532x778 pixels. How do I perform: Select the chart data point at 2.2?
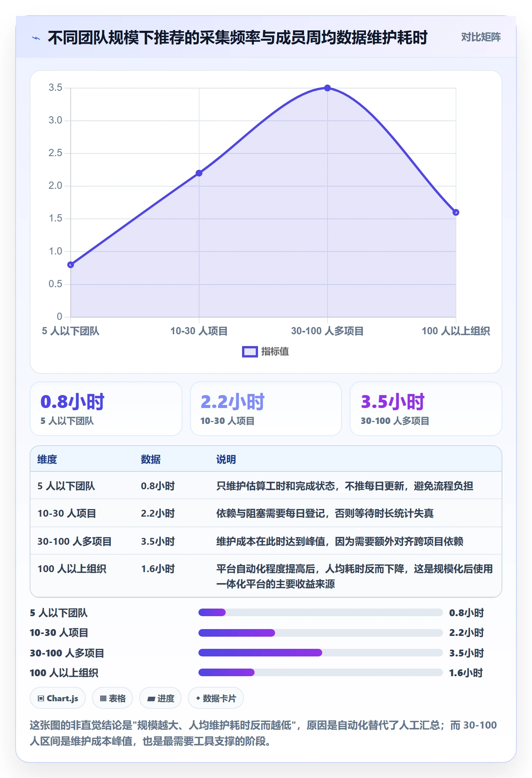point(199,173)
